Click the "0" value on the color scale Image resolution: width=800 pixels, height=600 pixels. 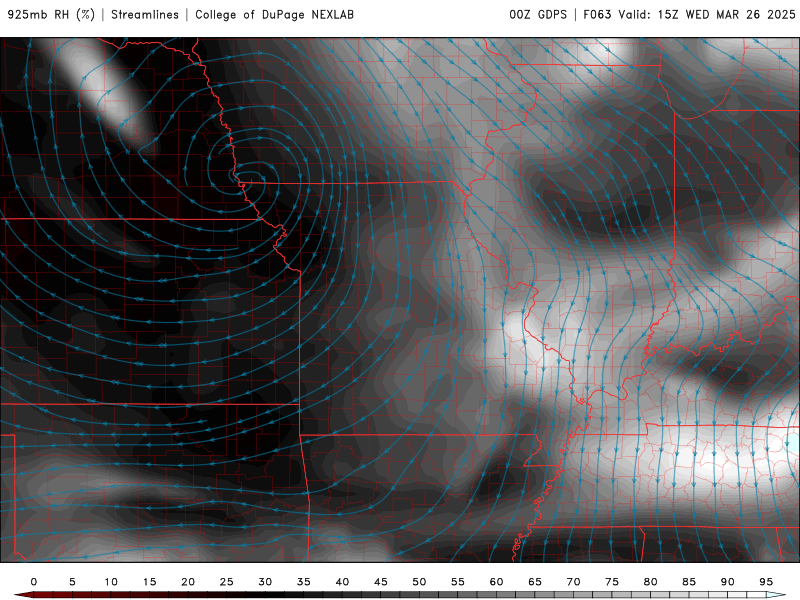[x=34, y=582]
